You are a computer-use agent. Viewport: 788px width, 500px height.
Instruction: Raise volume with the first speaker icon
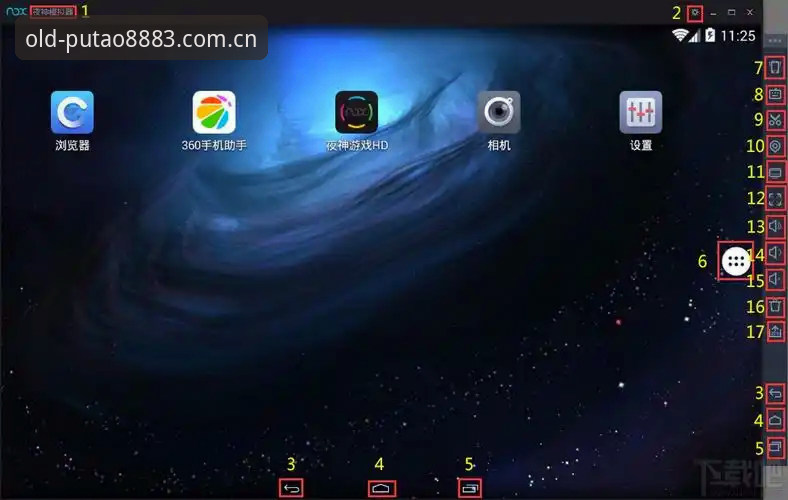click(x=775, y=226)
